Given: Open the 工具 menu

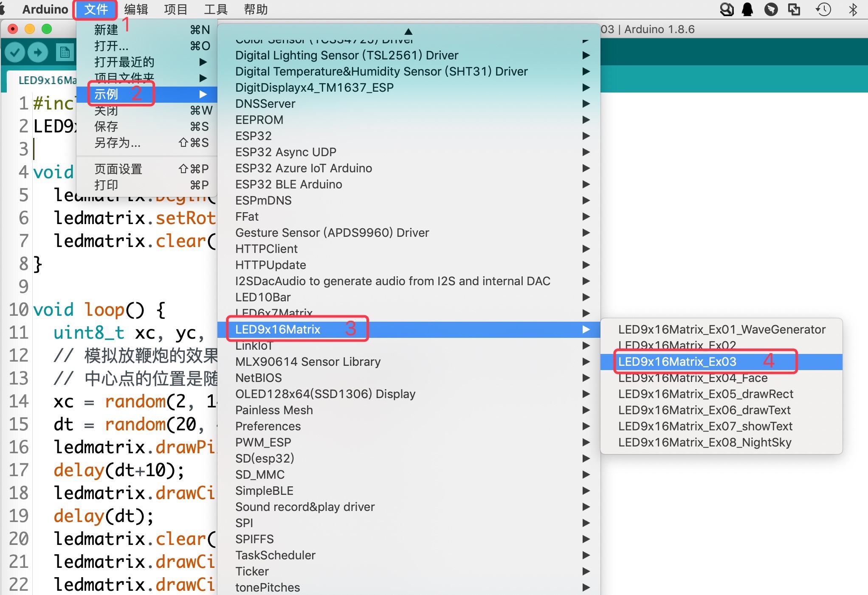Looking at the screenshot, I should 216,9.
